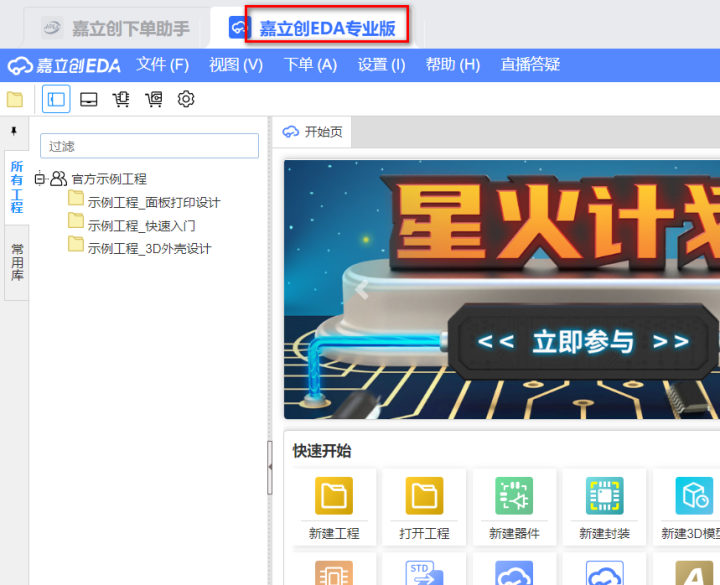This screenshot has height=585, width=720.
Task: Click the 嘉立创EDA cloud logo
Action: tap(64, 66)
